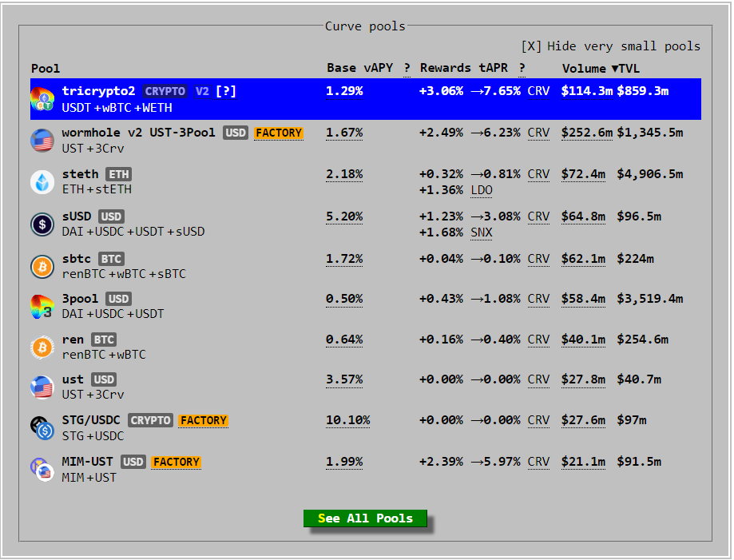Click the Rewards tAPR column header

(x=463, y=69)
